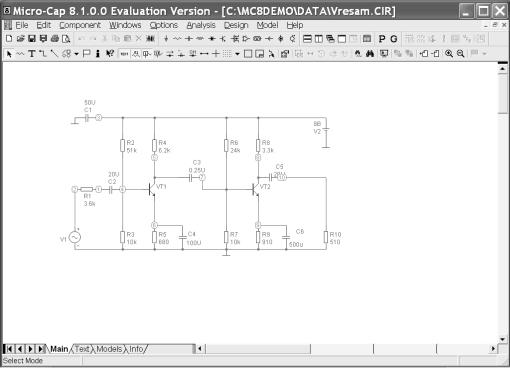Click the Help mode question-arrow icon

coord(110,54)
